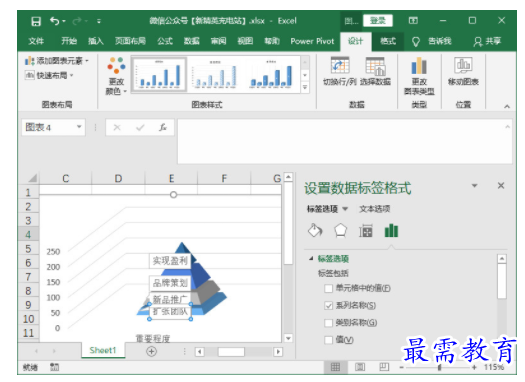Click the 告诉我 lightbulb search
Screen dimensions: 525x382
[432, 41]
